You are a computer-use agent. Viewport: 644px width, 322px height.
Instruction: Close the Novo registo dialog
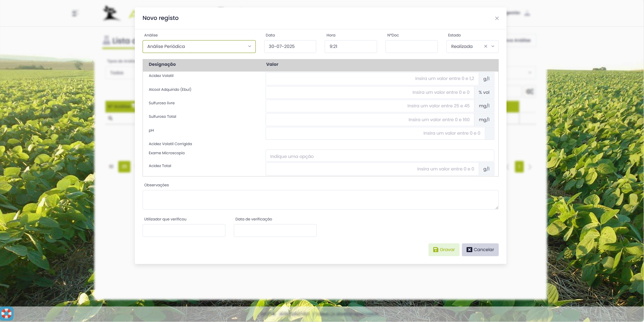(497, 18)
